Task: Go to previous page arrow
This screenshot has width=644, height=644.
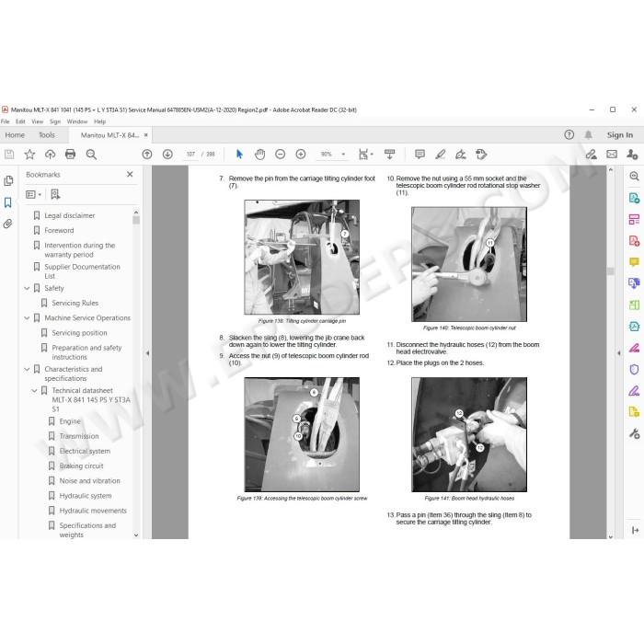Action: tap(147, 155)
